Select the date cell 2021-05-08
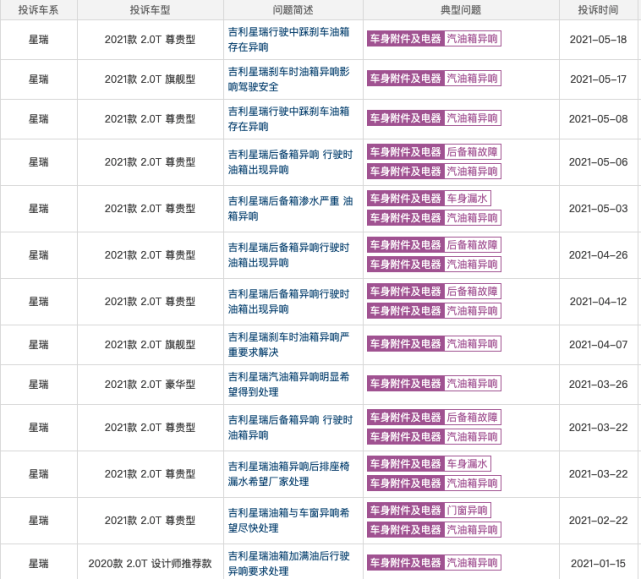Screen dimensions: 641x579 pyautogui.click(x=598, y=119)
